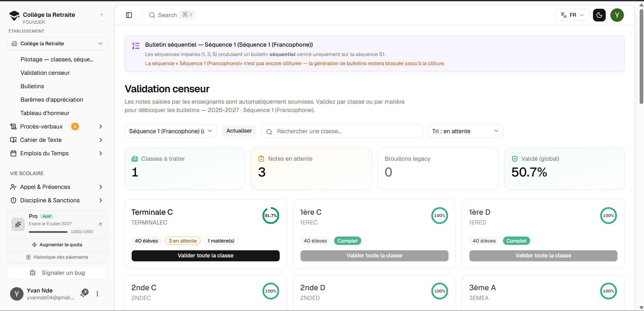Screen dimensions: 644x311
Task: Click the Validé (global) shield check icon
Action: pos(515,159)
